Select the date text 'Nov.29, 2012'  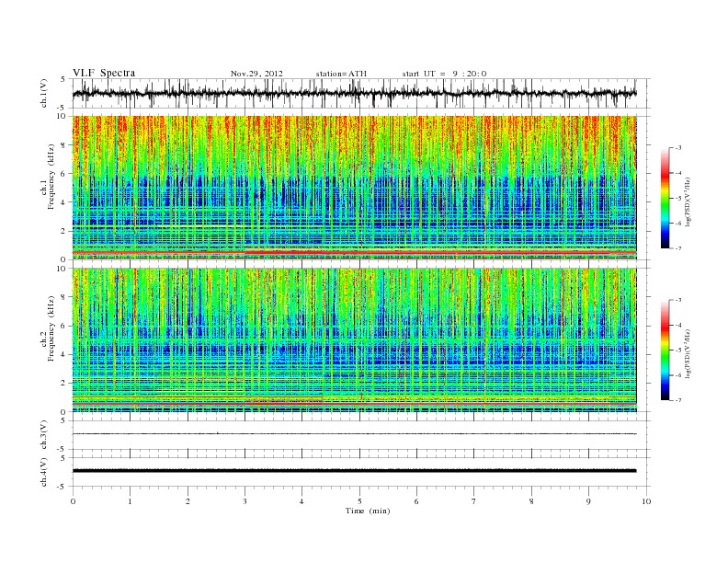click(x=256, y=74)
